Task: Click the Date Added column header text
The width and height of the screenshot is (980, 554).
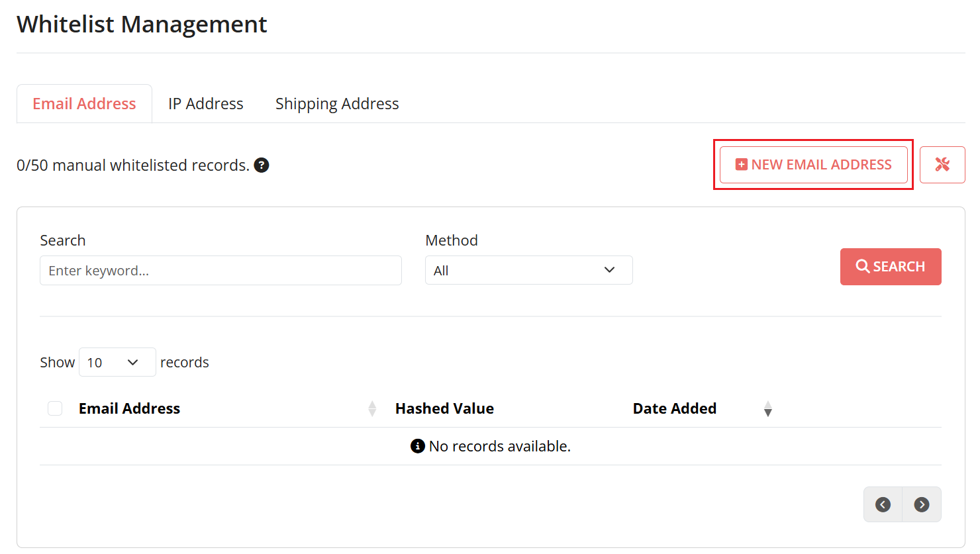Action: tap(674, 409)
